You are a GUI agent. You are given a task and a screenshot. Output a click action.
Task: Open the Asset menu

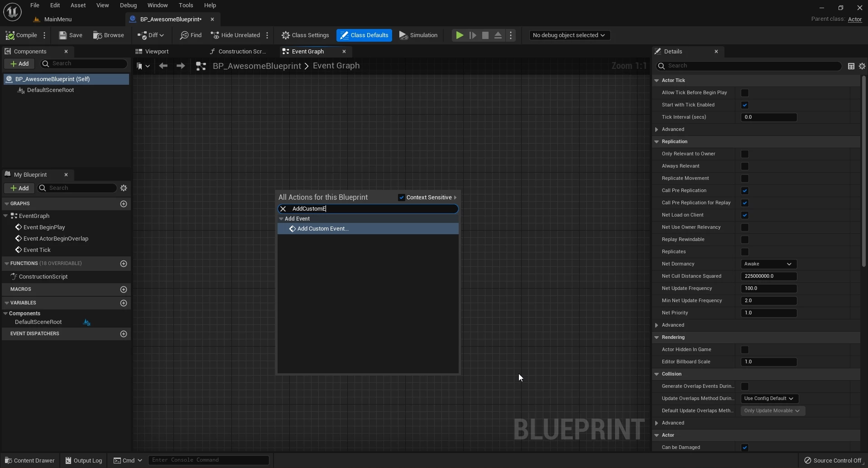78,5
